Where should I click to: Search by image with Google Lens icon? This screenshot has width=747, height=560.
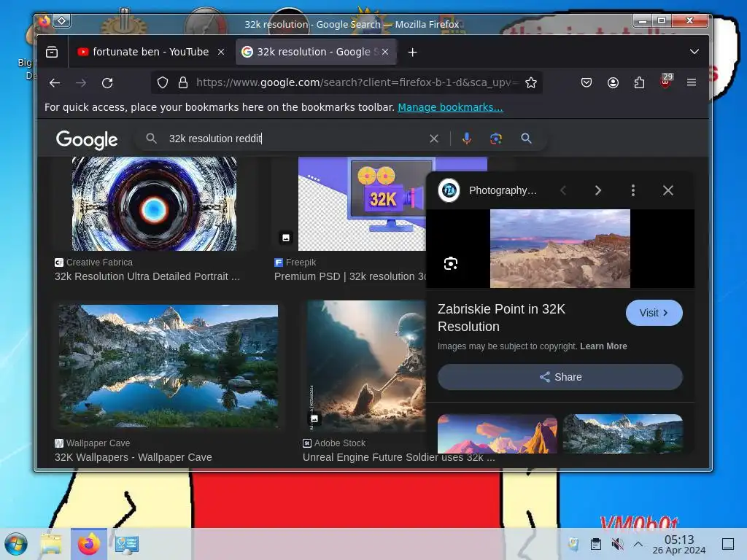pyautogui.click(x=496, y=139)
